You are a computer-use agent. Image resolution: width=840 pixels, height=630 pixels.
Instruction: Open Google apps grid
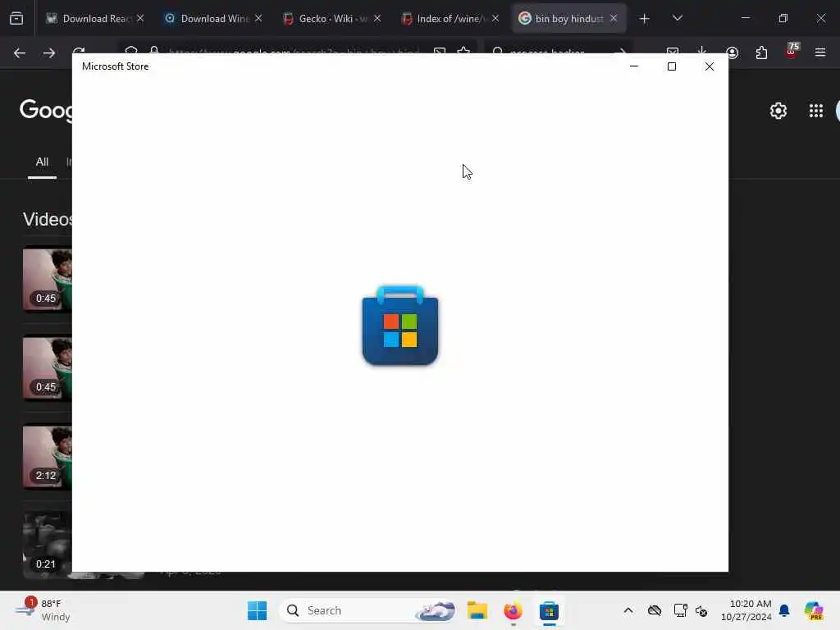(816, 111)
